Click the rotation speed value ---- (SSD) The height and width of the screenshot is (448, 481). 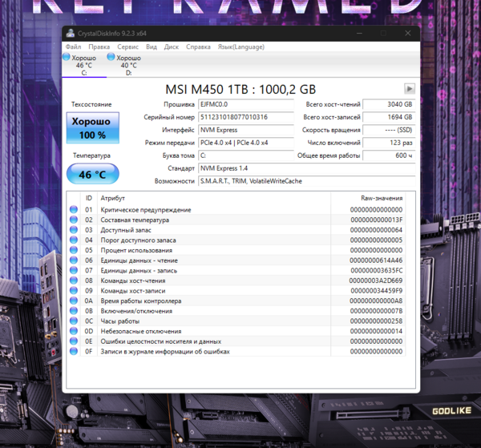click(x=389, y=130)
